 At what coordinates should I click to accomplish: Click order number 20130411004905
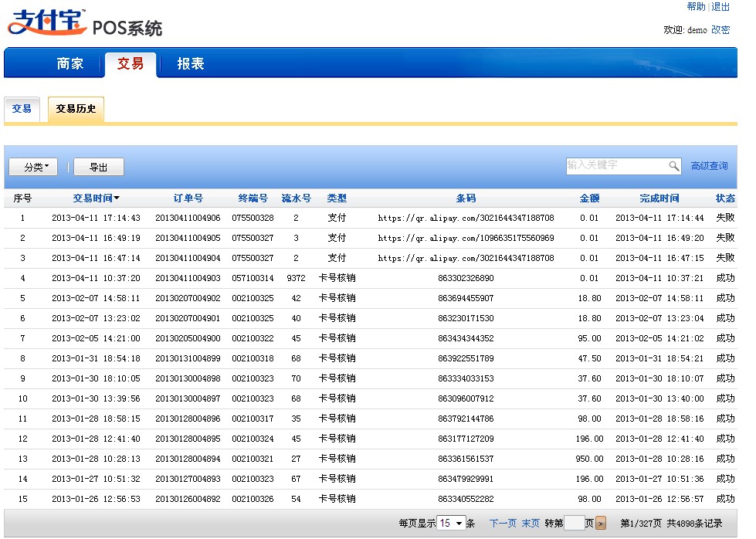(x=188, y=238)
